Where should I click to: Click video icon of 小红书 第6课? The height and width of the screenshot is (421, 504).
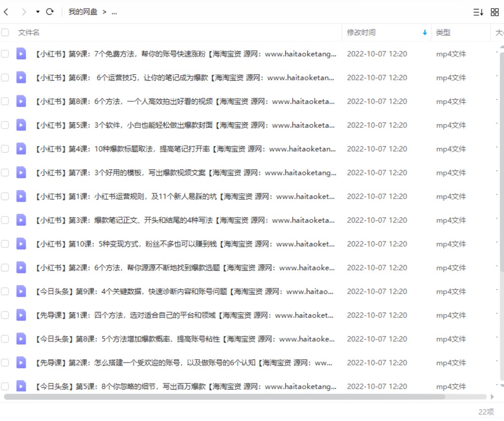pyautogui.click(x=21, y=77)
